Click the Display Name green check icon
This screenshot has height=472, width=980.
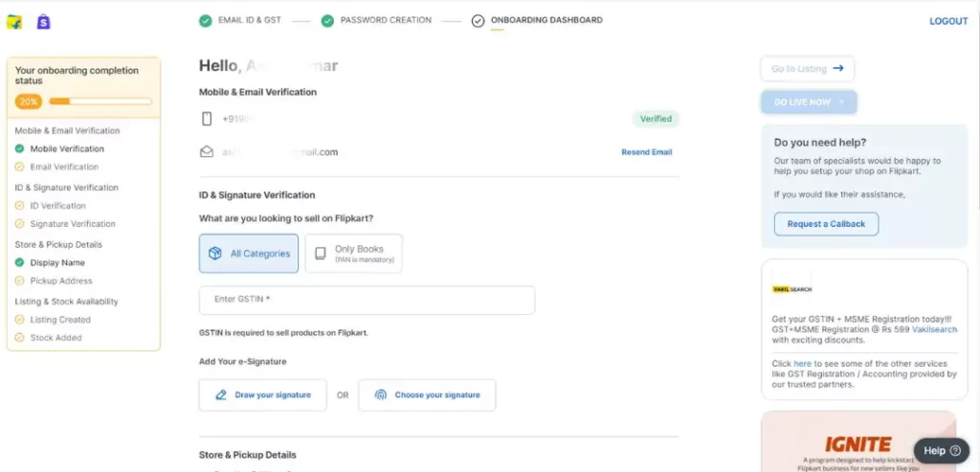[x=19, y=262]
